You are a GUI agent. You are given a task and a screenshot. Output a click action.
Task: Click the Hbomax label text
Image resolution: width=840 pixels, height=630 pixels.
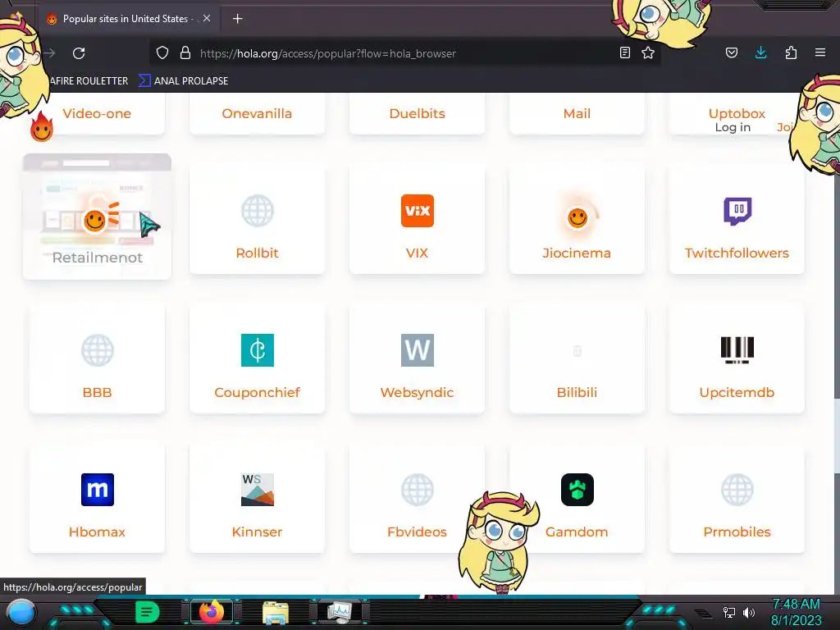point(97,532)
